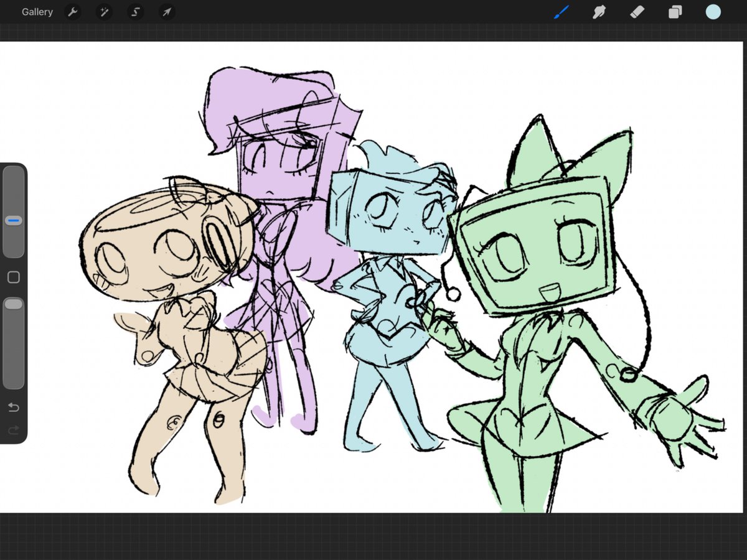Select the Brush tool
The image size is (747, 560).
coord(562,12)
